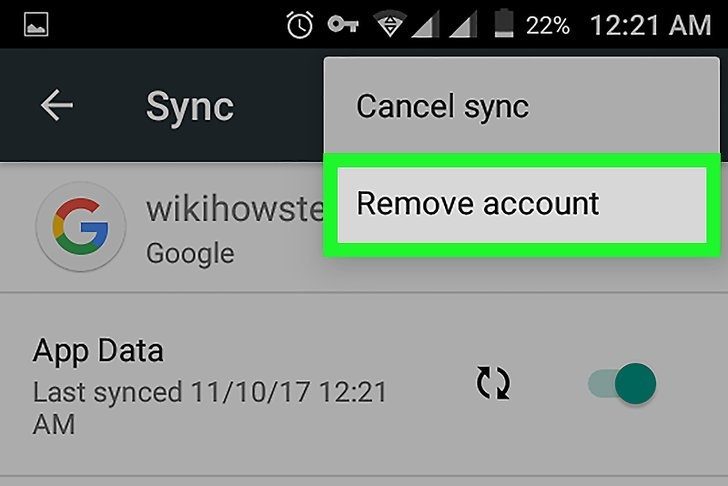Tap the Wi-Fi status icon

point(390,25)
